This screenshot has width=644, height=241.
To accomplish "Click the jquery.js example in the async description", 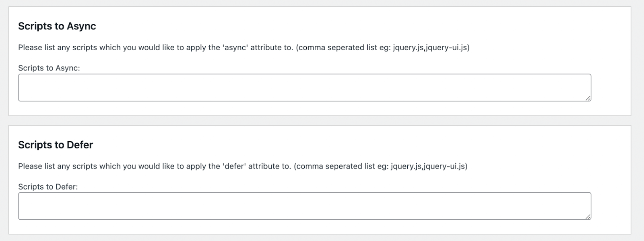I will (x=407, y=47).
